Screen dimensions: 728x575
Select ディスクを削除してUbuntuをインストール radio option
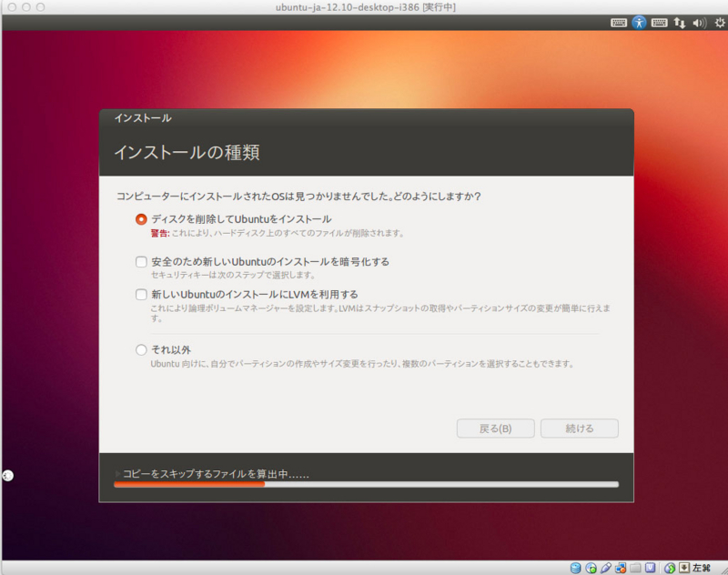pos(141,219)
